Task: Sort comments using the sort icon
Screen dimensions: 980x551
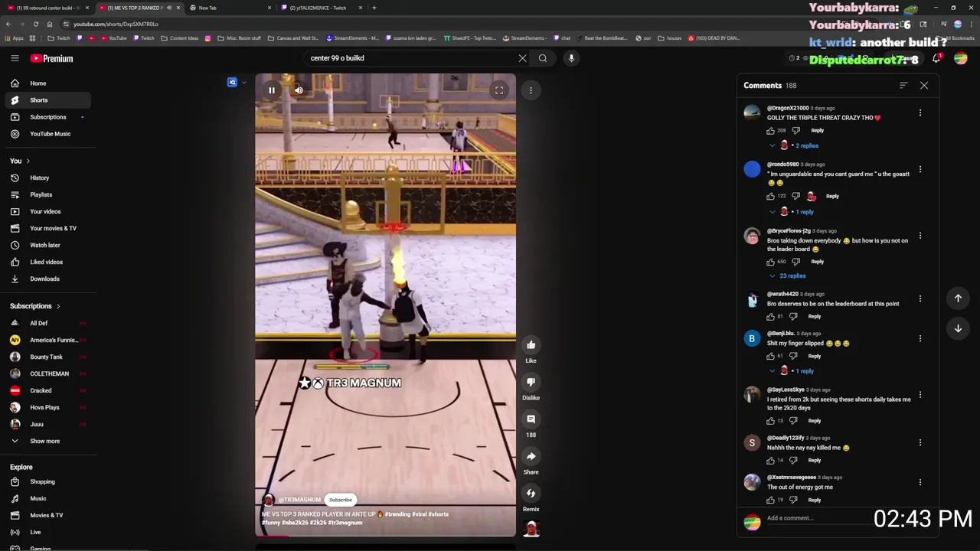Action: 903,86
